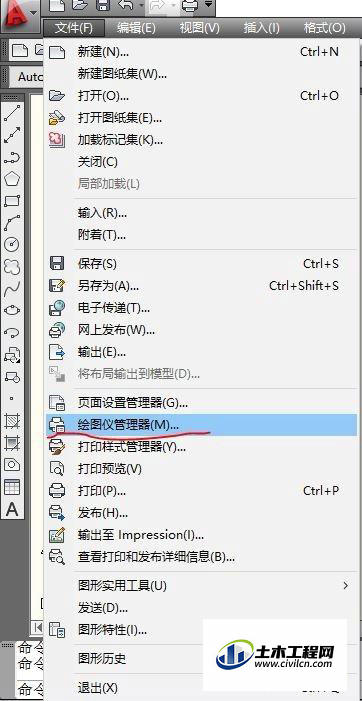Choose 电子传递(T)... menu entry

pos(202,308)
